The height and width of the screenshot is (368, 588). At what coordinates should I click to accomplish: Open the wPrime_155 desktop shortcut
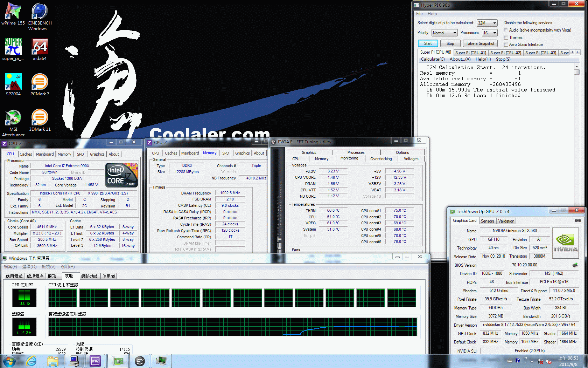click(x=13, y=14)
